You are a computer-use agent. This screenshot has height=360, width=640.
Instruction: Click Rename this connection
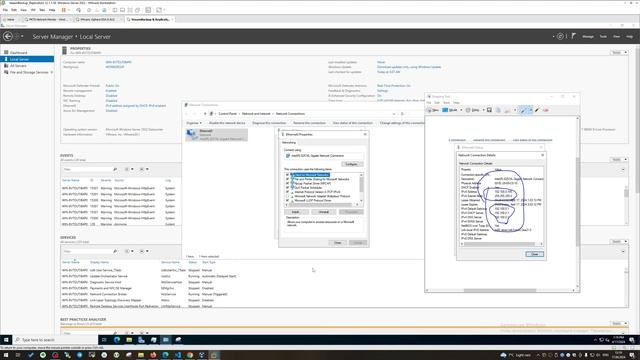pos(309,123)
